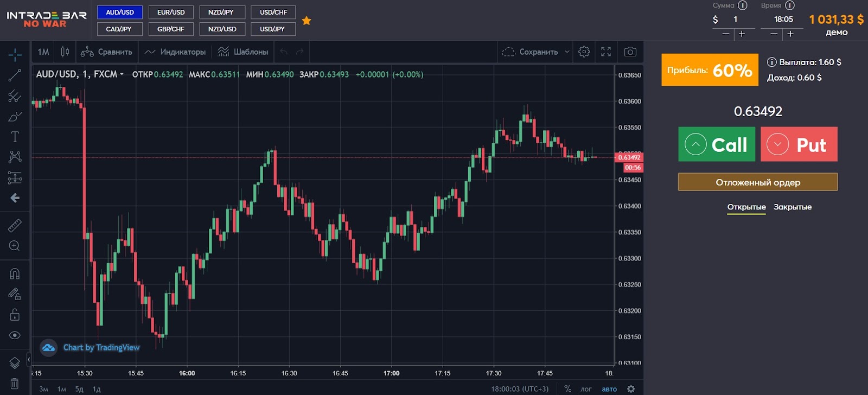Toggle stay in drawing mode
Viewport: 868px width, 395px height.
pyautogui.click(x=15, y=294)
